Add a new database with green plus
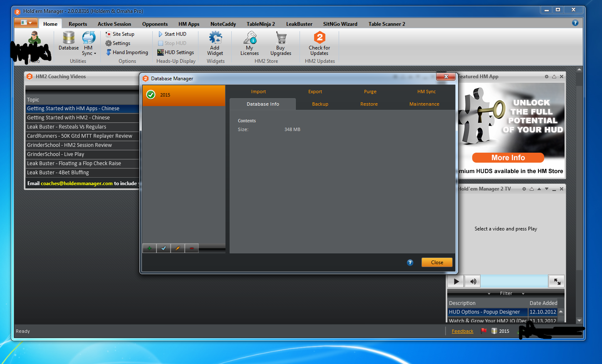 pyautogui.click(x=149, y=248)
